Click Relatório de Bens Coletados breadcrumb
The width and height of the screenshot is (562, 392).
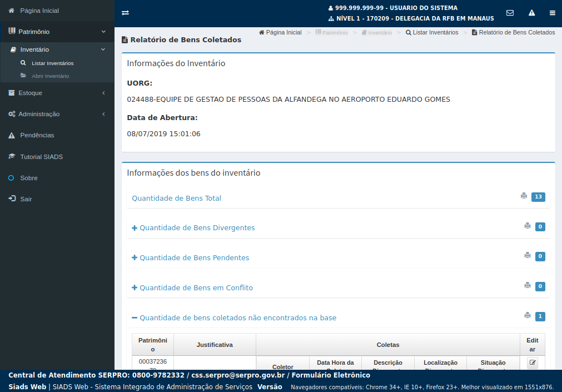pyautogui.click(x=513, y=32)
